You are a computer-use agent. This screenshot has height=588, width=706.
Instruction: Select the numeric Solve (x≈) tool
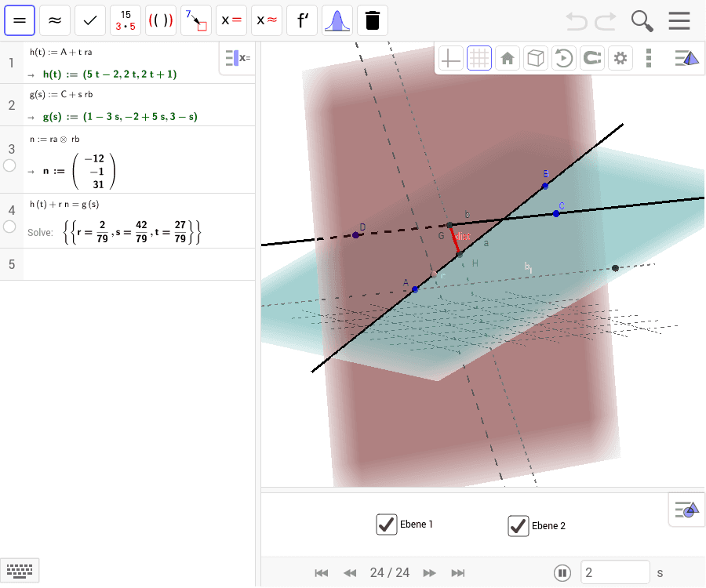tap(266, 20)
